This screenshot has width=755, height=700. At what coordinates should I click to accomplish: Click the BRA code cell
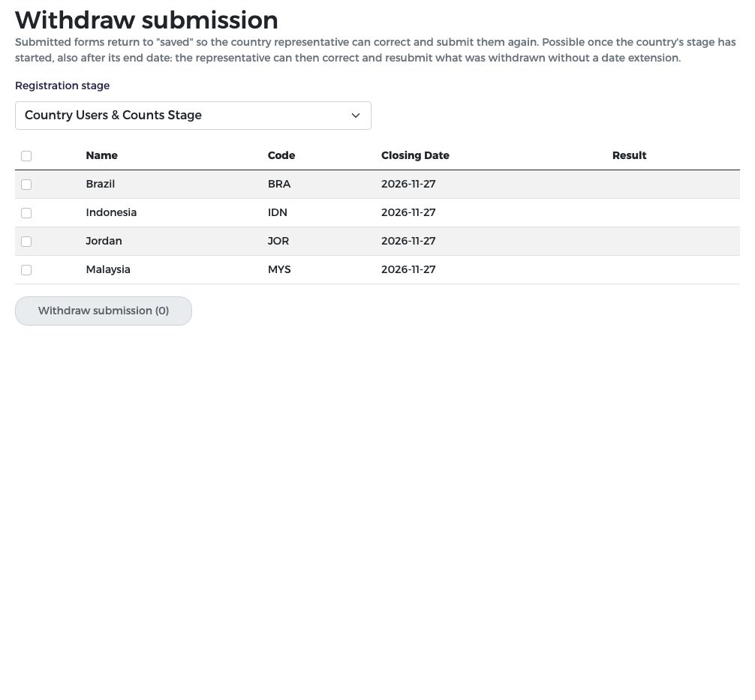tap(279, 184)
